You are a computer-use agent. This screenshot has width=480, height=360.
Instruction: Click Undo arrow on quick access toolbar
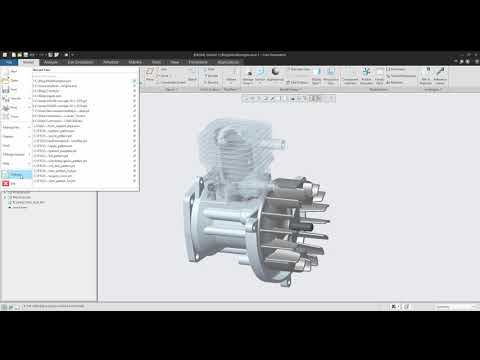pos(32,55)
